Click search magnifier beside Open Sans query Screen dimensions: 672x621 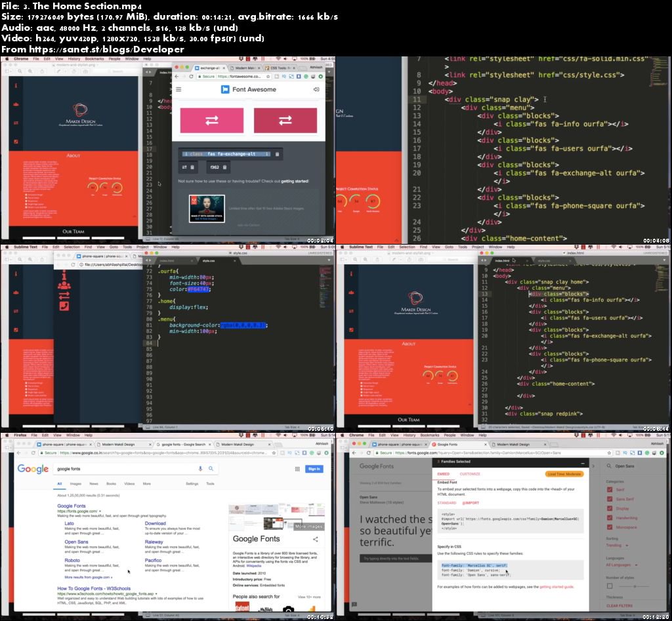coord(609,466)
